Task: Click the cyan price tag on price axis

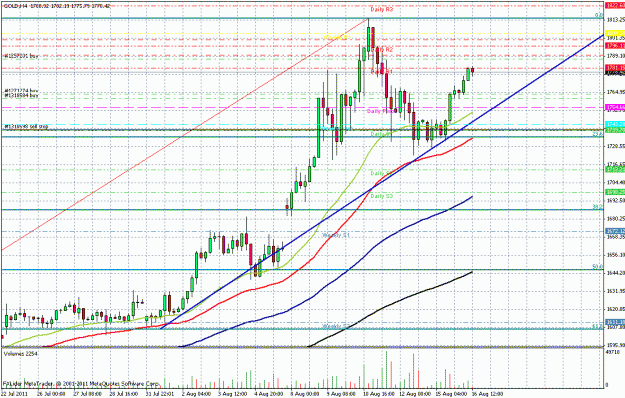Action: [x=615, y=124]
